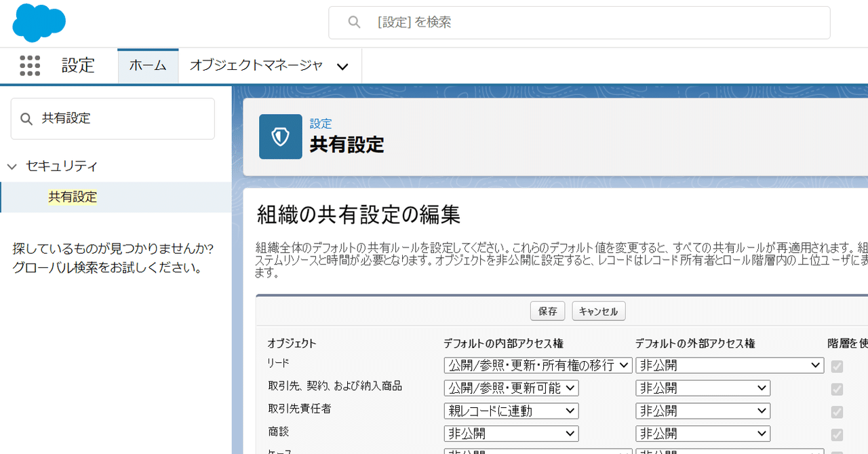Image resolution: width=868 pixels, height=454 pixels.
Task: Toggle the 商談 hierarchy checkbox
Action: tap(837, 434)
